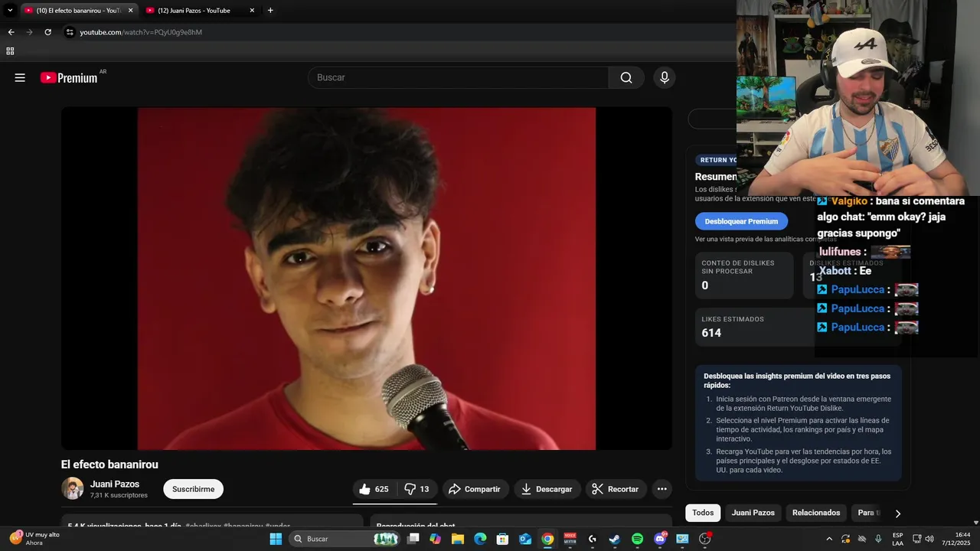Open the tab search dropdown arrow
This screenshot has height=551, width=980.
(x=10, y=11)
